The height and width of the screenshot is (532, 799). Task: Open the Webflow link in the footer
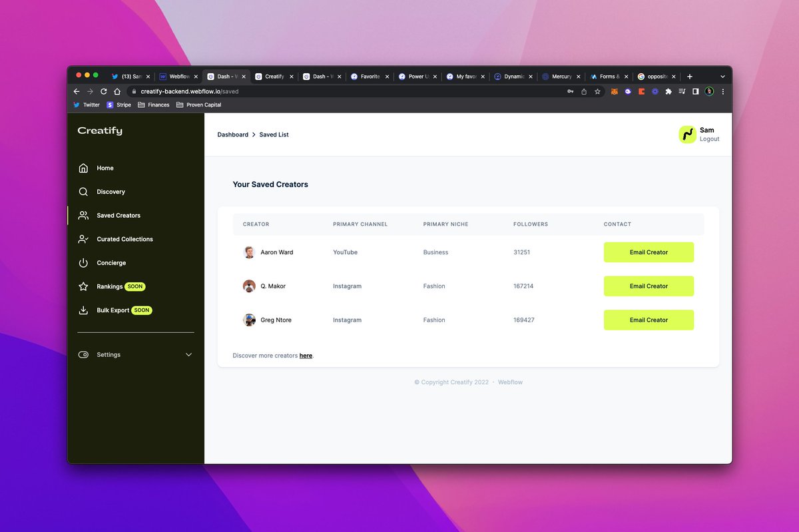(511, 382)
